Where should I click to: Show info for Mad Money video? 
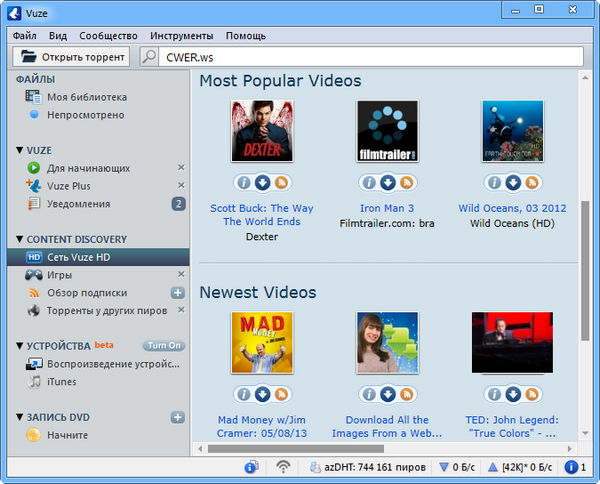point(244,394)
